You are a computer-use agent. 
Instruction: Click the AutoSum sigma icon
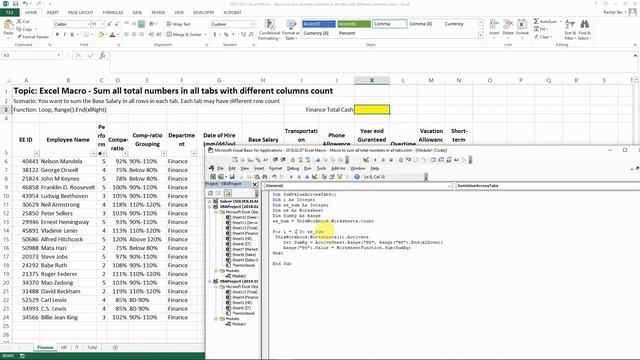(536, 21)
